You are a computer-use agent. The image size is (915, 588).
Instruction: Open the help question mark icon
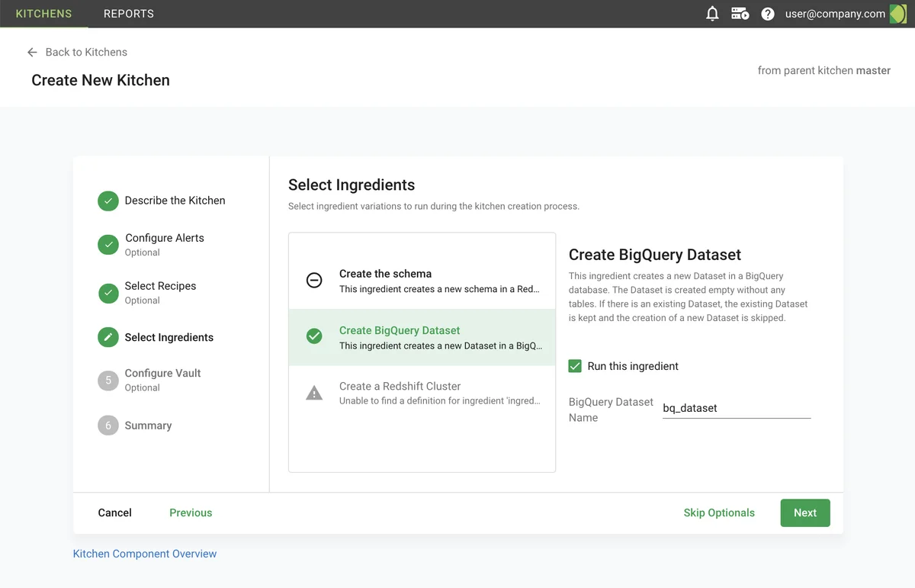768,13
